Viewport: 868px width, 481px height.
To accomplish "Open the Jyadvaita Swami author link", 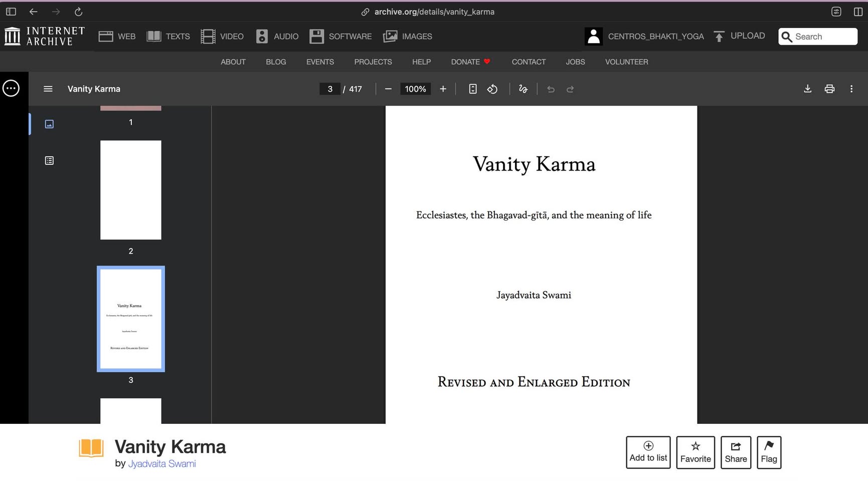I will [x=161, y=463].
